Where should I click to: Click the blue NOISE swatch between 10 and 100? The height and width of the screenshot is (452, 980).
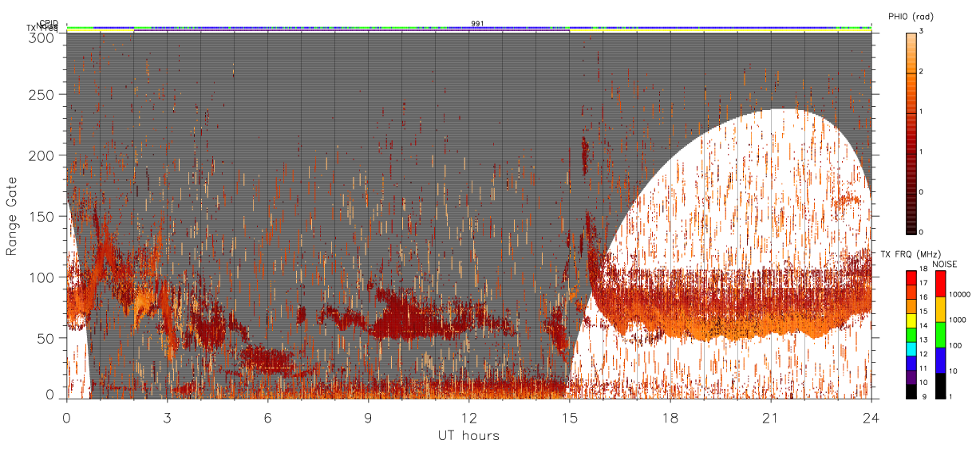tap(940, 360)
